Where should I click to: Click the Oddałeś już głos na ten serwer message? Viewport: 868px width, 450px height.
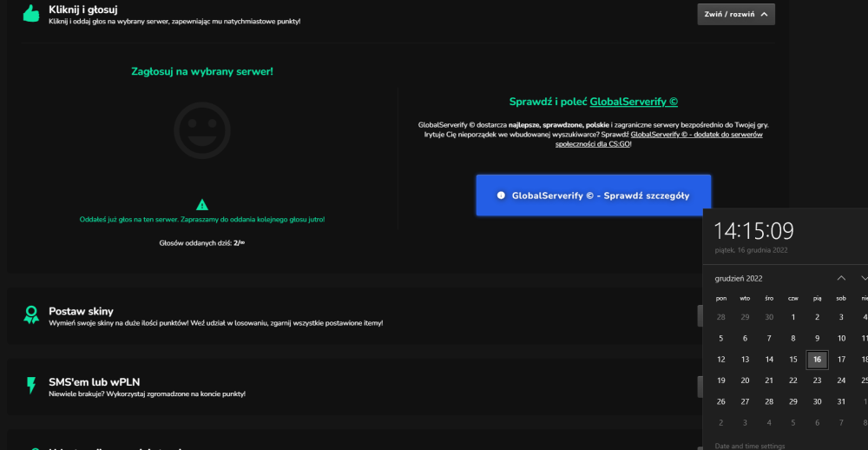coord(202,220)
